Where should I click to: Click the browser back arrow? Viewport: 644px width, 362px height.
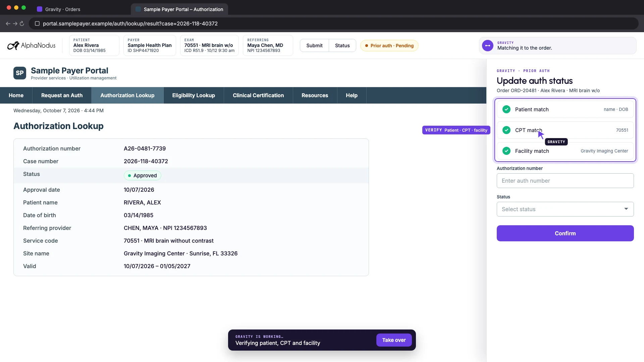[8, 23]
